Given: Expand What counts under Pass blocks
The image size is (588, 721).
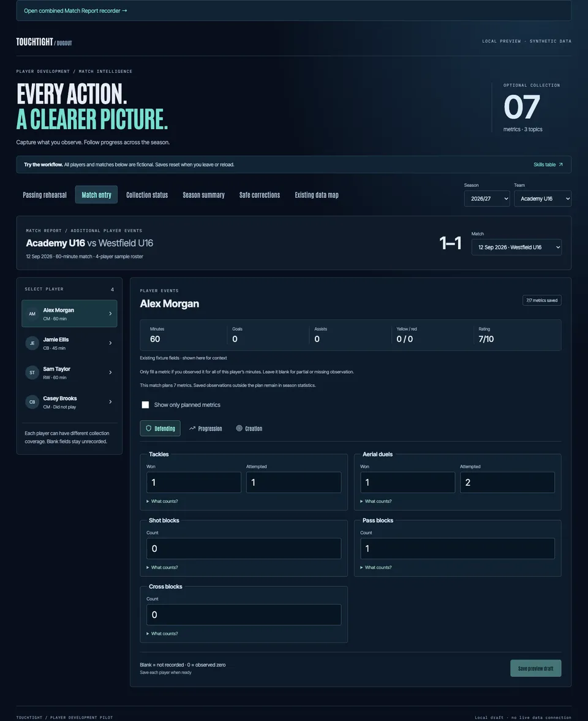Looking at the screenshot, I should point(376,567).
